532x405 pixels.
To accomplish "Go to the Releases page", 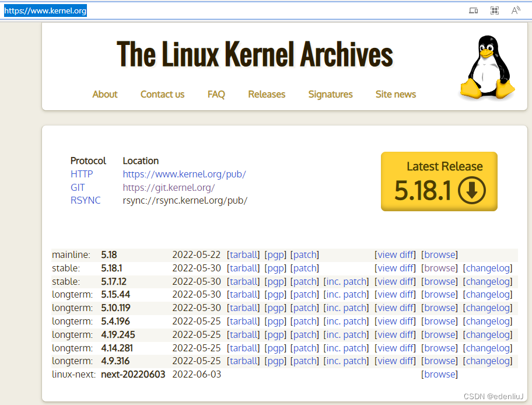I will [267, 95].
